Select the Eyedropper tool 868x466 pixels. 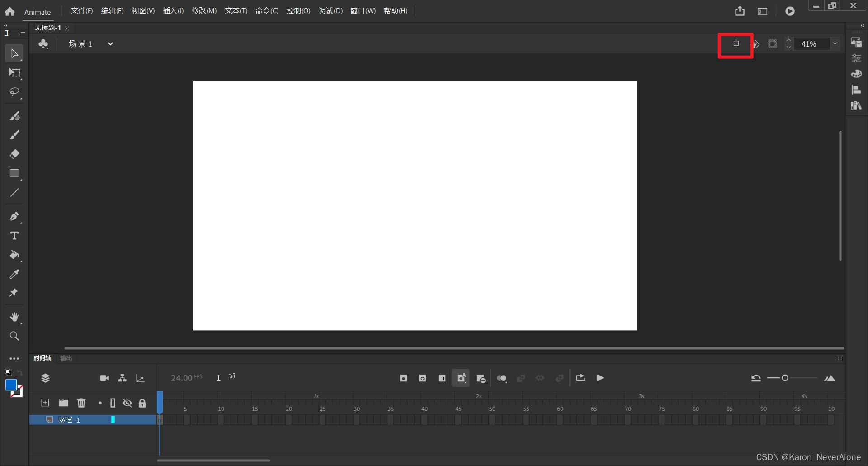[x=14, y=274]
